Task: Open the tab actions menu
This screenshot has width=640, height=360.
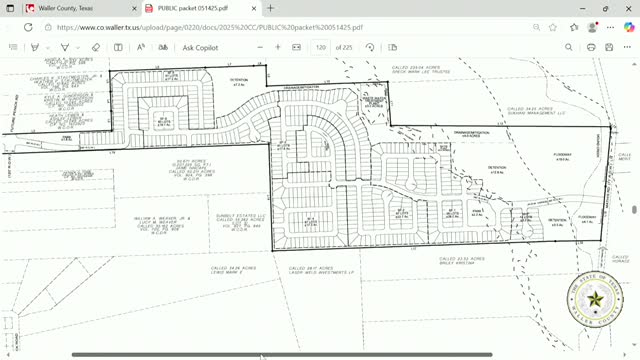Action: 10,8
